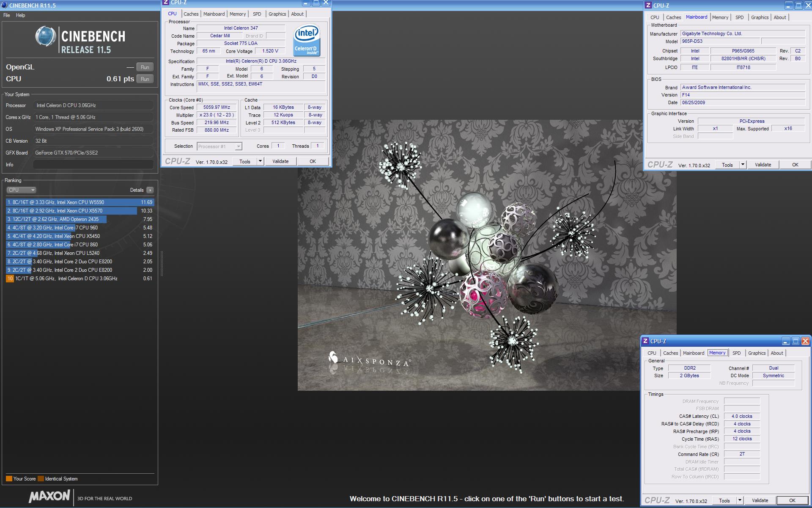Open Tools dropdown arrow in Mainboard CPU-Z

pos(743,165)
